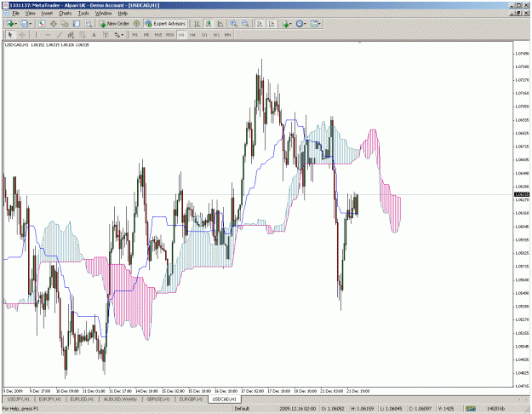Viewport: 532px width, 414px height.
Task: Open the View menu
Action: point(30,14)
